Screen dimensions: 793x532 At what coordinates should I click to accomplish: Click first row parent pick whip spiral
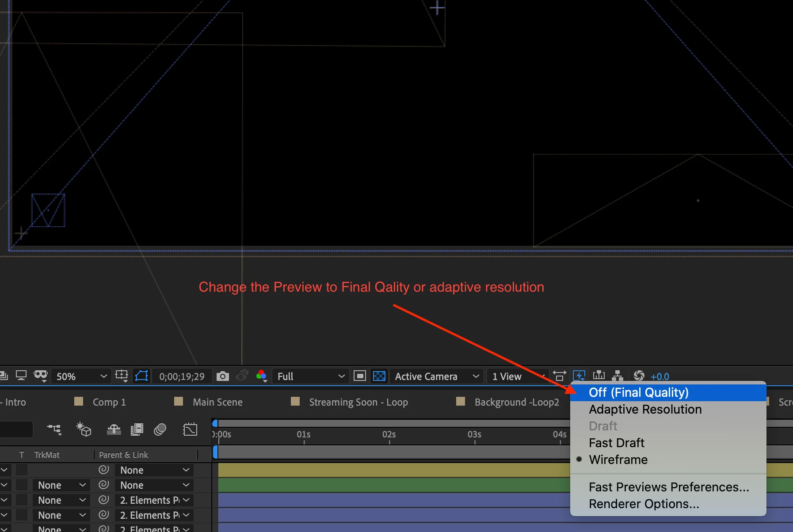coord(104,470)
